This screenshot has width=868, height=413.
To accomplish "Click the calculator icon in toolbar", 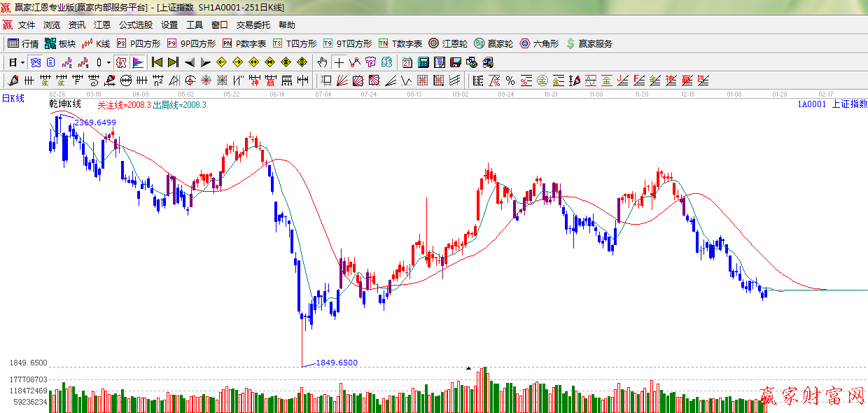I will point(423,62).
